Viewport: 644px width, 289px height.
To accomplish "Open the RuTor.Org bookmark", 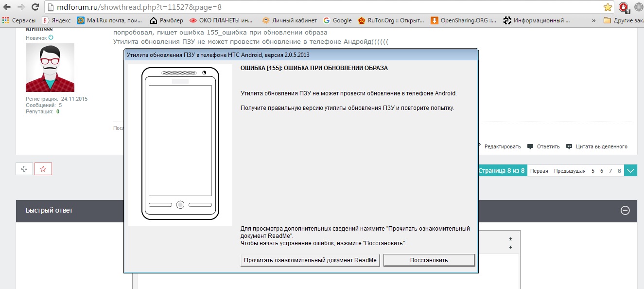I will [391, 20].
